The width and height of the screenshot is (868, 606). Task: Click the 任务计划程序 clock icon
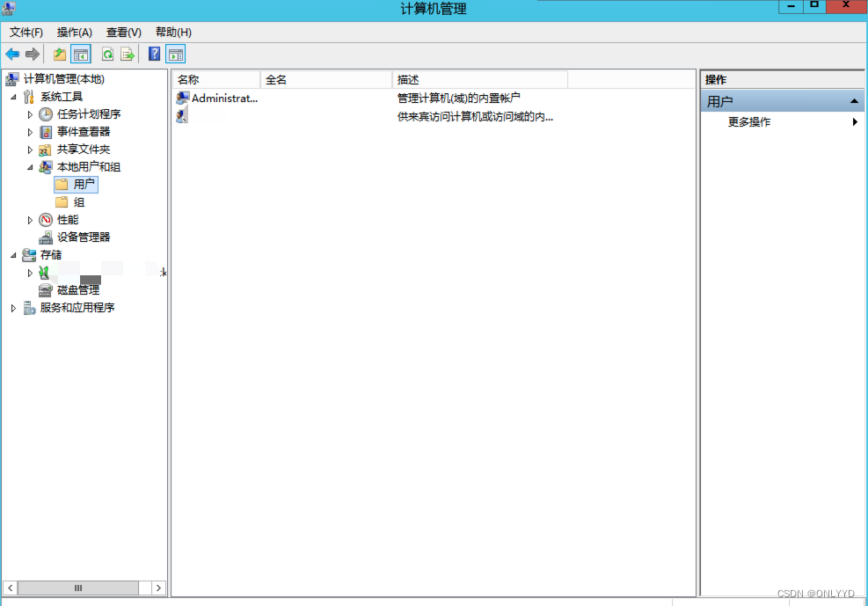46,114
